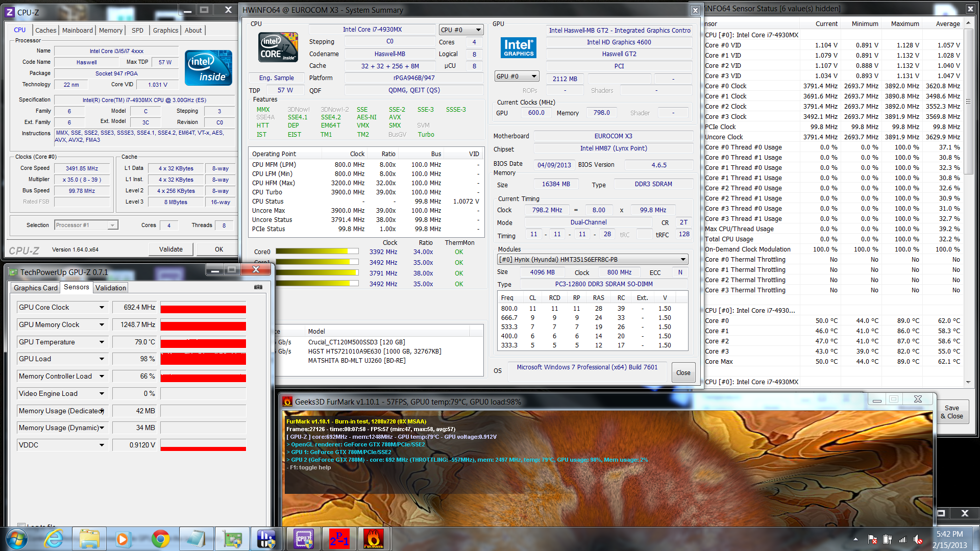Open network signal tray icon
This screenshot has width=980, height=551.
(x=902, y=539)
